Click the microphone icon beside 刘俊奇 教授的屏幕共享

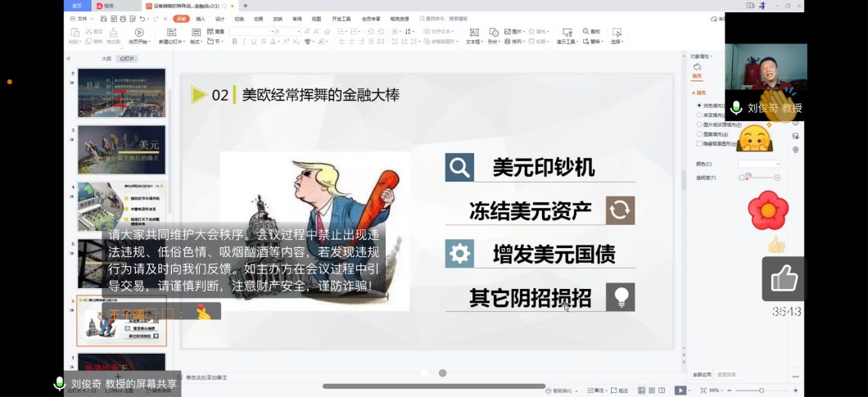[x=59, y=383]
